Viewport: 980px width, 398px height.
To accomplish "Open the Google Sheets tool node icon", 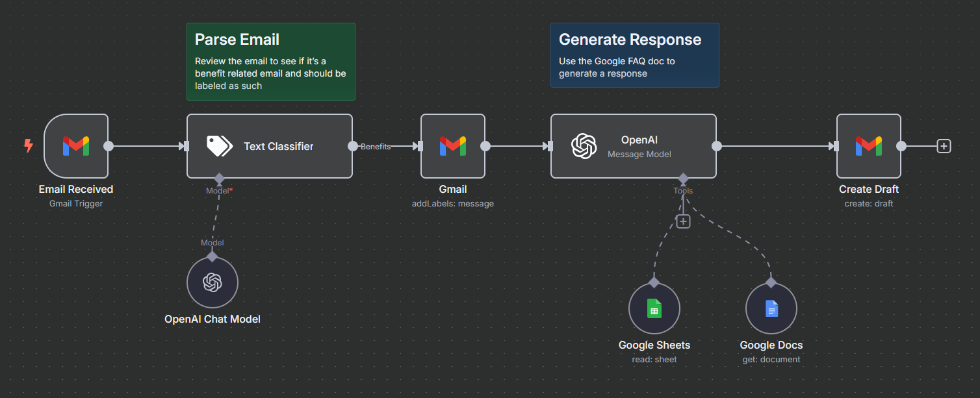I will (x=654, y=308).
